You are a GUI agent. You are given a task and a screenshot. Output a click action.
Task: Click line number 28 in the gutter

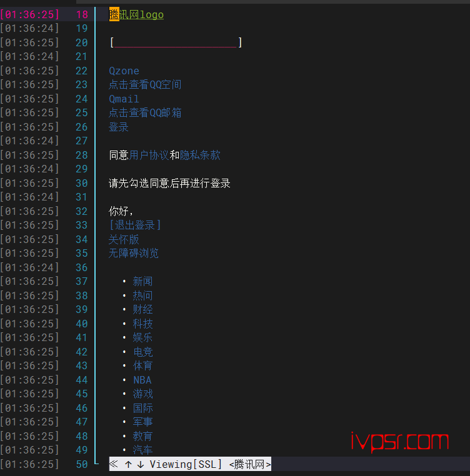pos(82,155)
